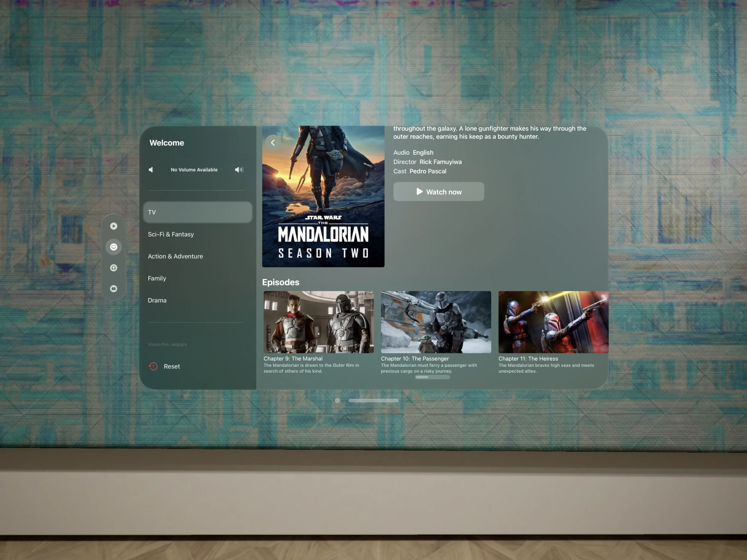Select the Family category
This screenshot has height=560, width=747.
point(157,278)
